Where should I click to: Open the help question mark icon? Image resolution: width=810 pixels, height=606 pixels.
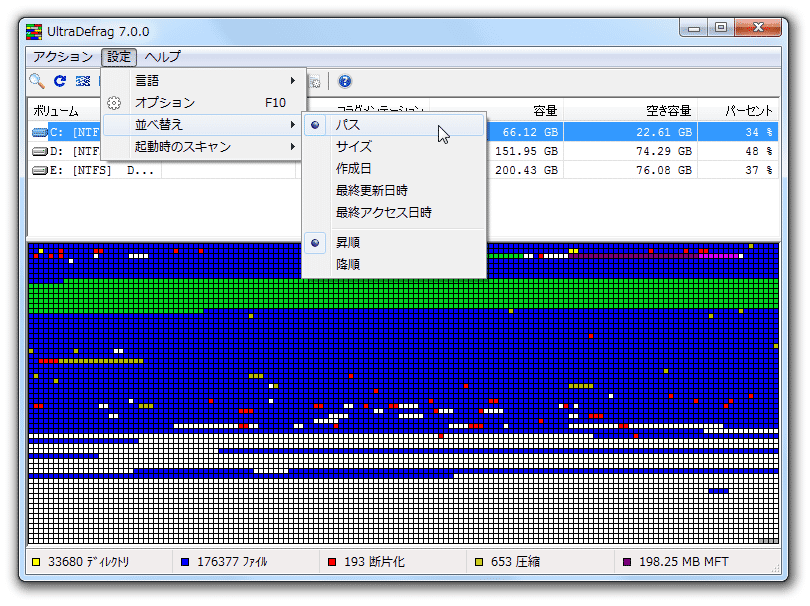click(345, 81)
